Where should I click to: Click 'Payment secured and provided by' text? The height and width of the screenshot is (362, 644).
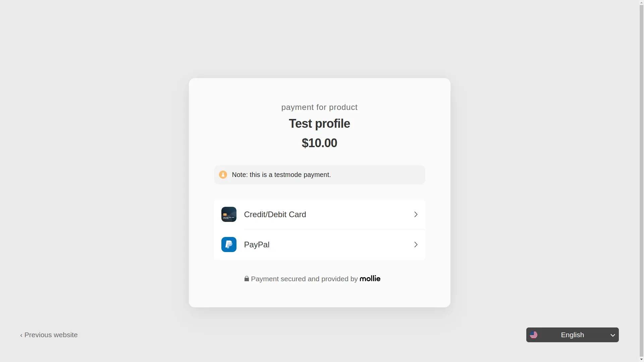(x=304, y=279)
